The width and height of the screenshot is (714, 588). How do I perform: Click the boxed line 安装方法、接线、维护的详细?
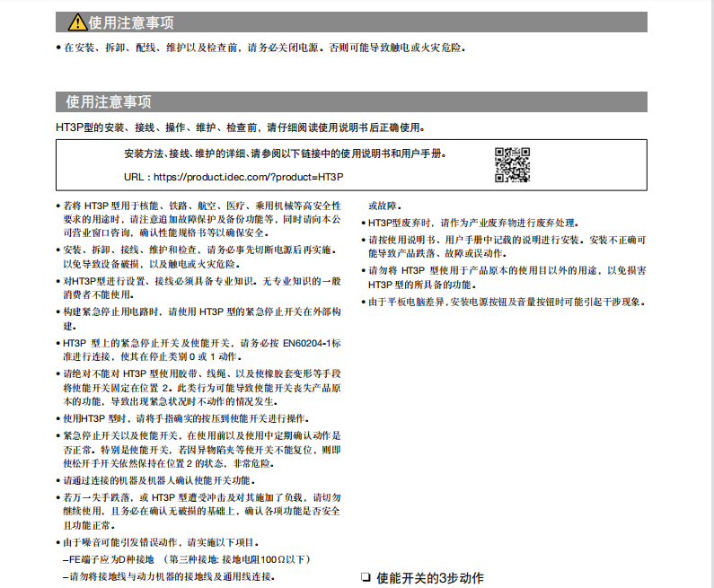286,154
